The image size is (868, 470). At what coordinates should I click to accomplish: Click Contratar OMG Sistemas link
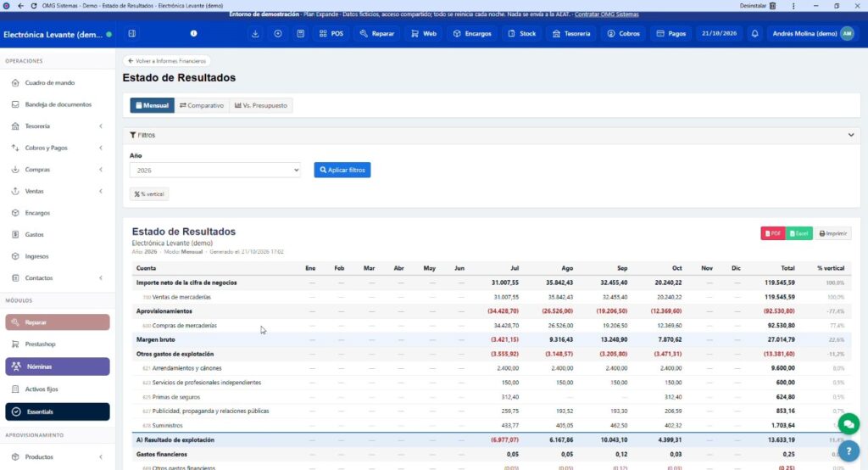point(606,14)
